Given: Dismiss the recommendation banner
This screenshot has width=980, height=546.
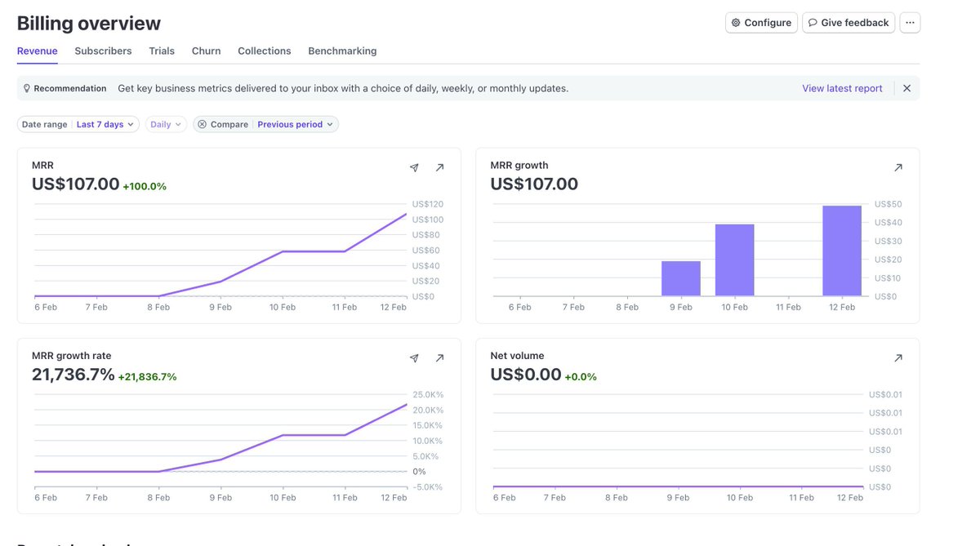Looking at the screenshot, I should 906,88.
